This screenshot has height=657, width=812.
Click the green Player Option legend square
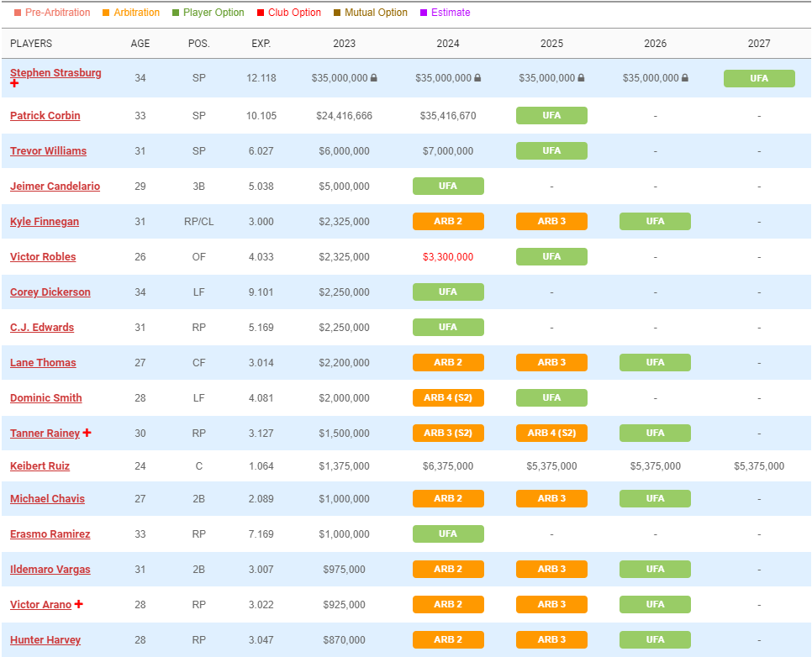point(176,13)
